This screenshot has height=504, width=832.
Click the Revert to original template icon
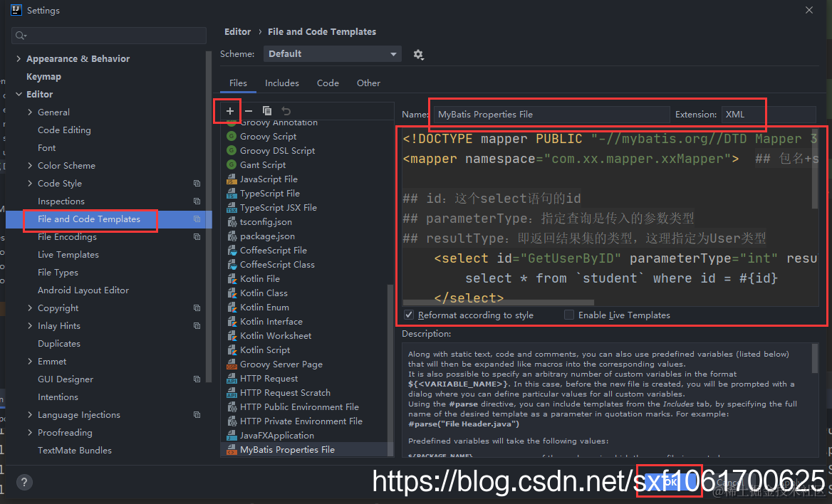click(286, 111)
